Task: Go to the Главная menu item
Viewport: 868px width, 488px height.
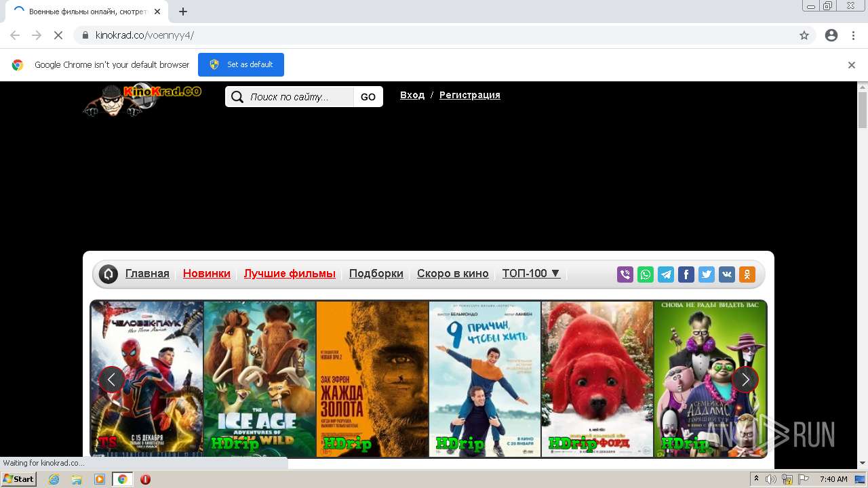Action: (147, 274)
